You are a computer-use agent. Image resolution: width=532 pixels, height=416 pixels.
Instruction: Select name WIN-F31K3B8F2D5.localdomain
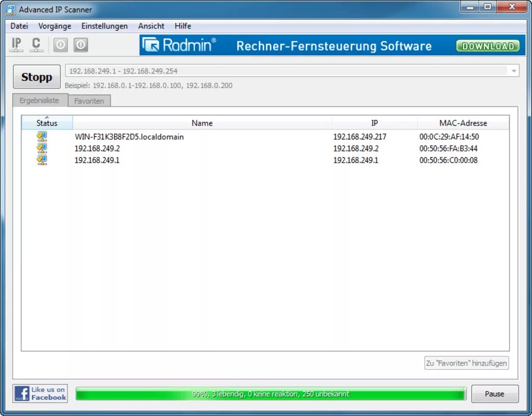coord(129,137)
